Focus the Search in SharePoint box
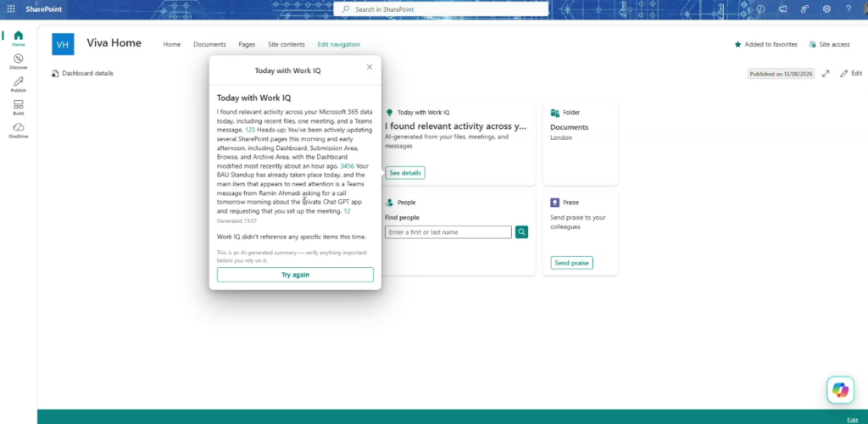Image resolution: width=868 pixels, height=424 pixels. coord(441,9)
